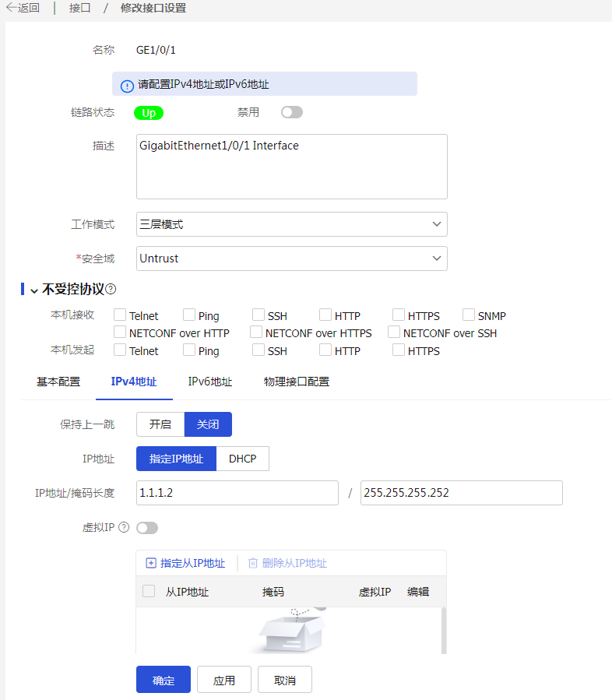The height and width of the screenshot is (700, 612).
Task: Click the info icon in IPv4 notice
Action: tap(127, 85)
